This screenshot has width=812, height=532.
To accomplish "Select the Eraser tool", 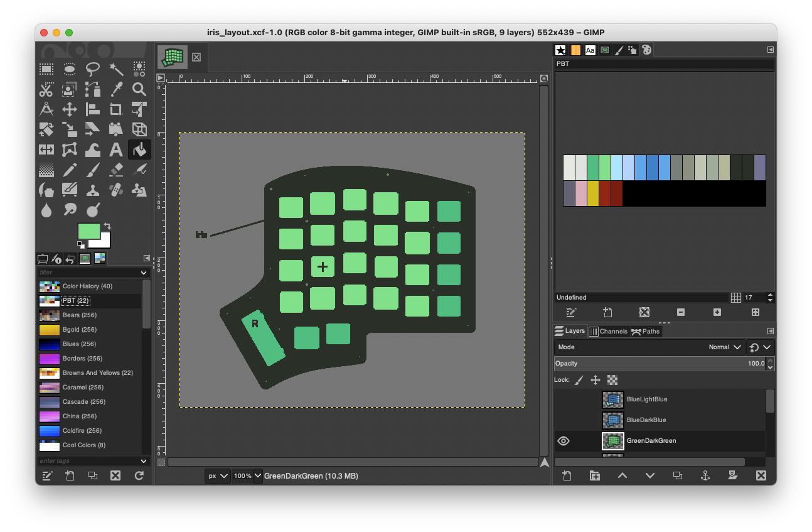I will click(116, 170).
